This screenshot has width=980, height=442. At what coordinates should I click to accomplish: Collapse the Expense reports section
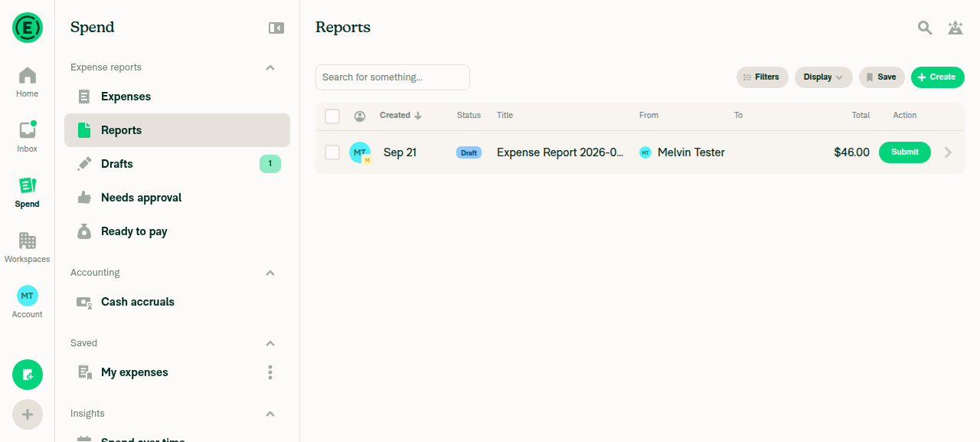click(270, 67)
